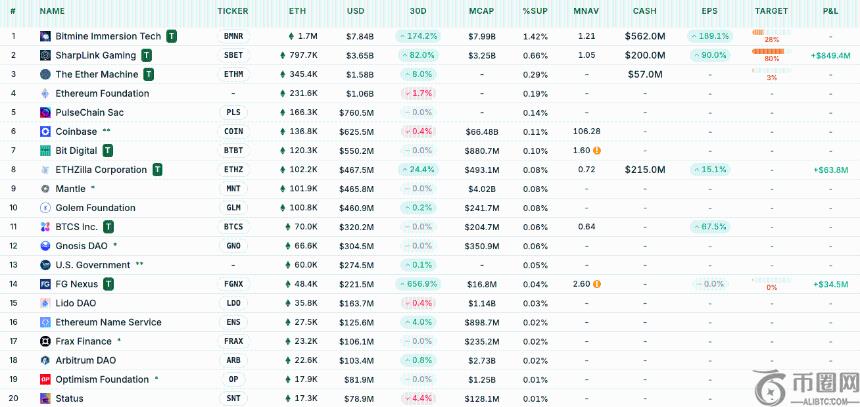
Task: Click the FG Nexus logo icon
Action: click(x=46, y=284)
